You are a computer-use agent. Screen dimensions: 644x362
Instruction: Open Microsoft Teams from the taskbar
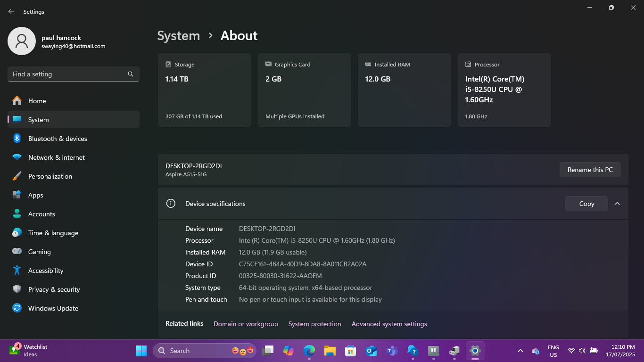[x=392, y=351]
